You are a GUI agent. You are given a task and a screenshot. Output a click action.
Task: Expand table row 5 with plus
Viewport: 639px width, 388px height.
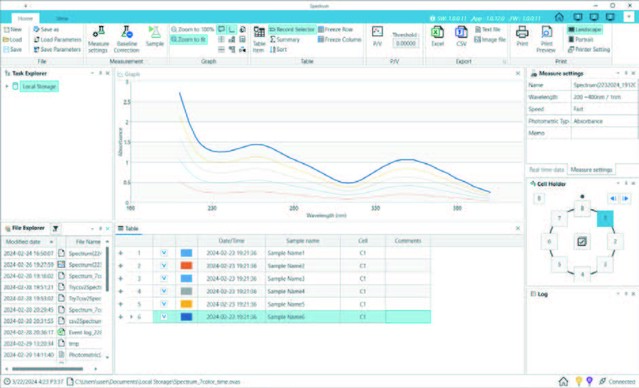coord(121,304)
